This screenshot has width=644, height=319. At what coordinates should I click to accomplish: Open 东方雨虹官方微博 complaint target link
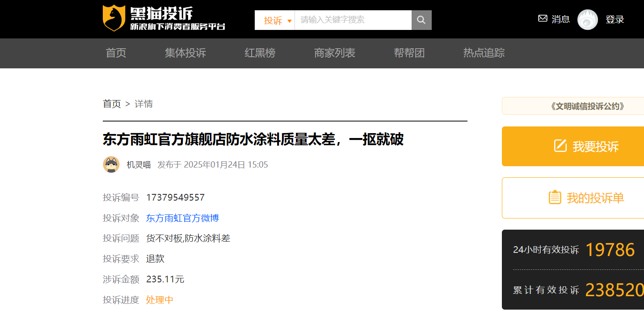(x=182, y=218)
